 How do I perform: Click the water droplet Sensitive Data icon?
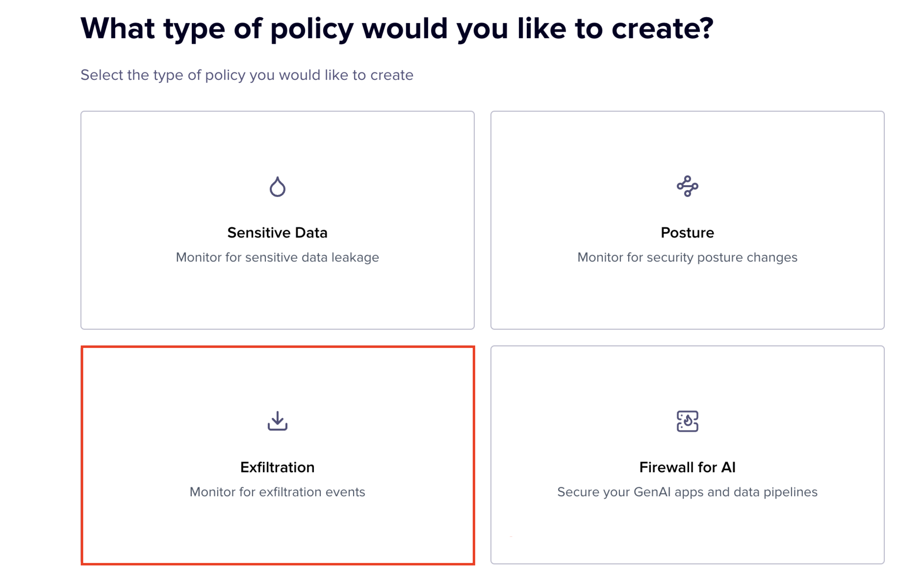[x=277, y=187]
